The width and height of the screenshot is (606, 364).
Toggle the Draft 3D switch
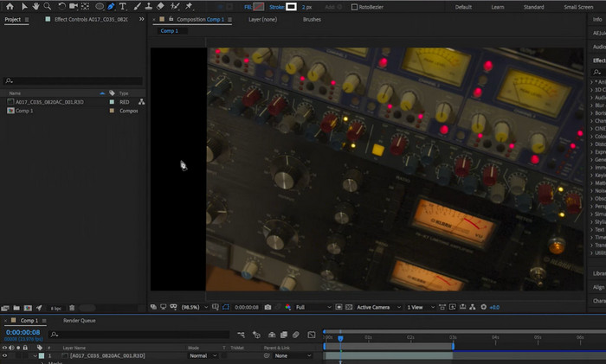(x=256, y=335)
